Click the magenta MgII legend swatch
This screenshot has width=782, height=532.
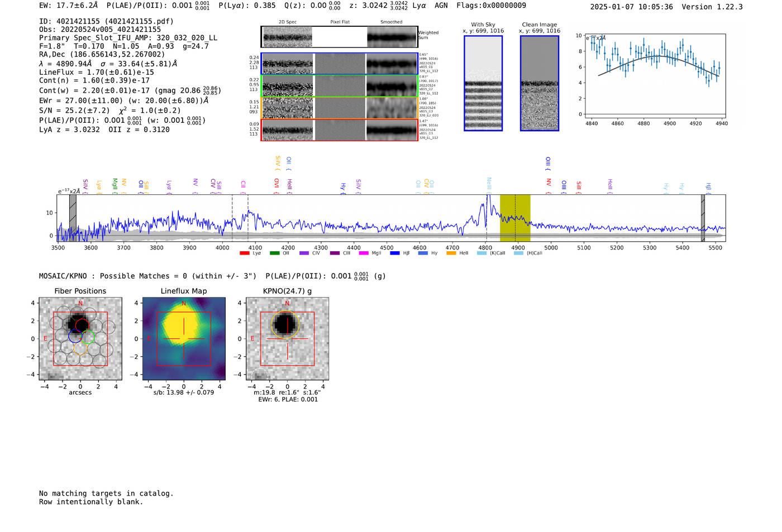tap(363, 253)
